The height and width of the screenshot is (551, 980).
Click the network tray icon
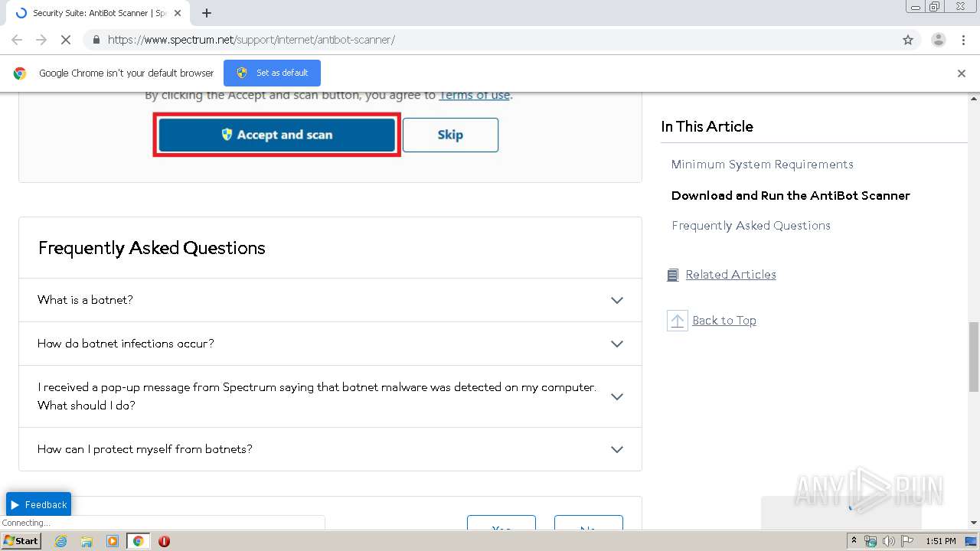[871, 541]
